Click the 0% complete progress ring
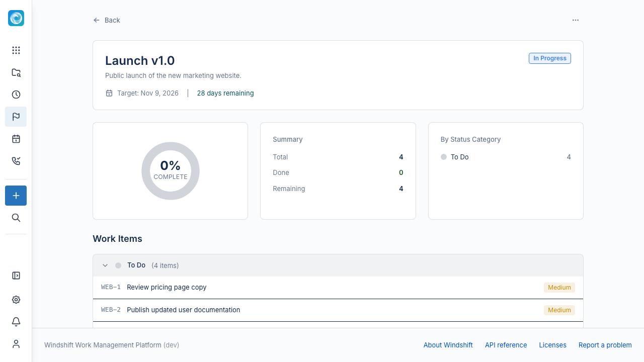644x362 pixels. pyautogui.click(x=171, y=171)
